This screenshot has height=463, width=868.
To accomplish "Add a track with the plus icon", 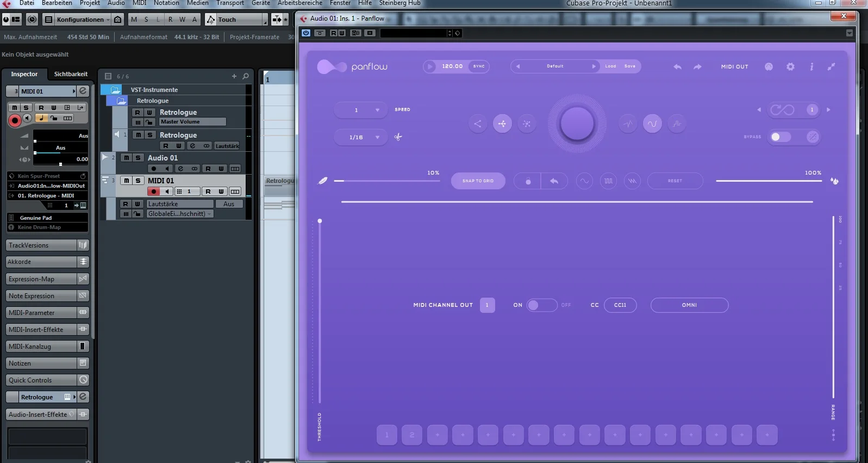I will [234, 76].
